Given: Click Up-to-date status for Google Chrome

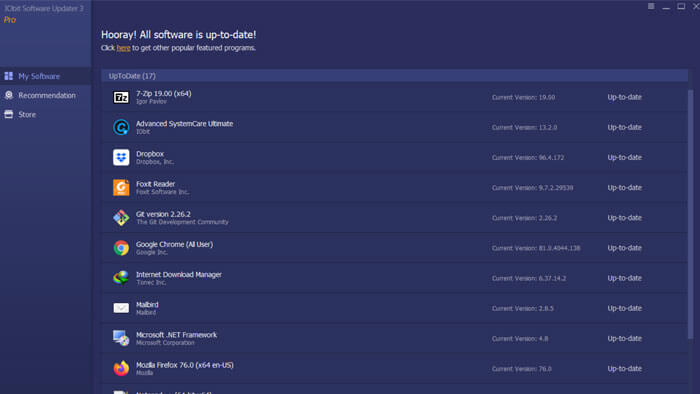Looking at the screenshot, I should [x=624, y=248].
